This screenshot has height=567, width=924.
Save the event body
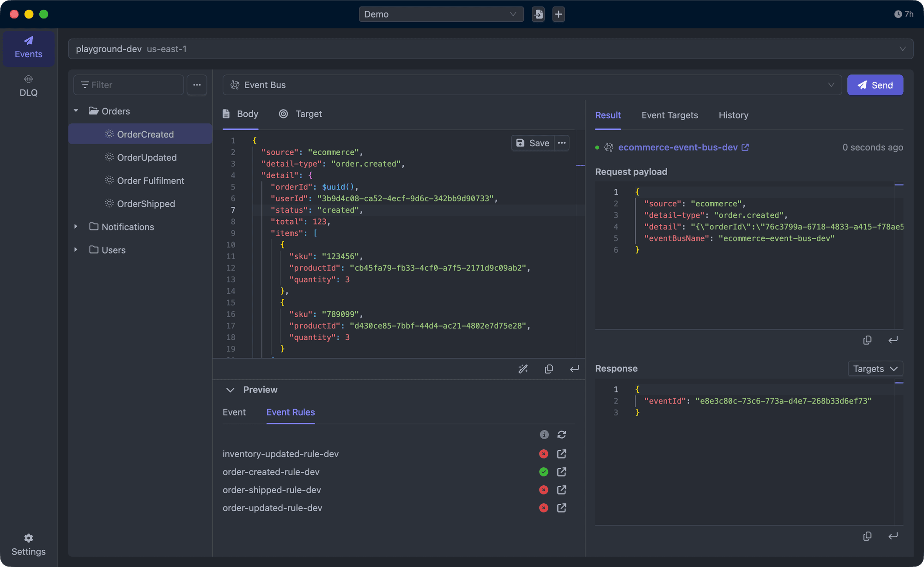(x=533, y=143)
